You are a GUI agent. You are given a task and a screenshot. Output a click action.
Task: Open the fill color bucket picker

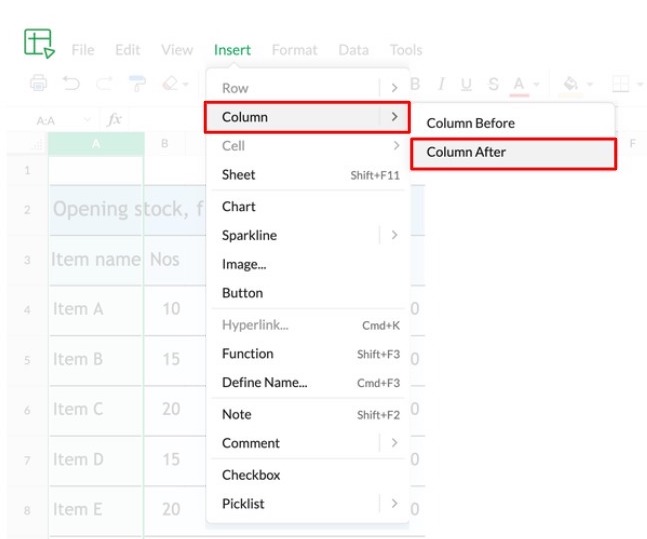[571, 85]
